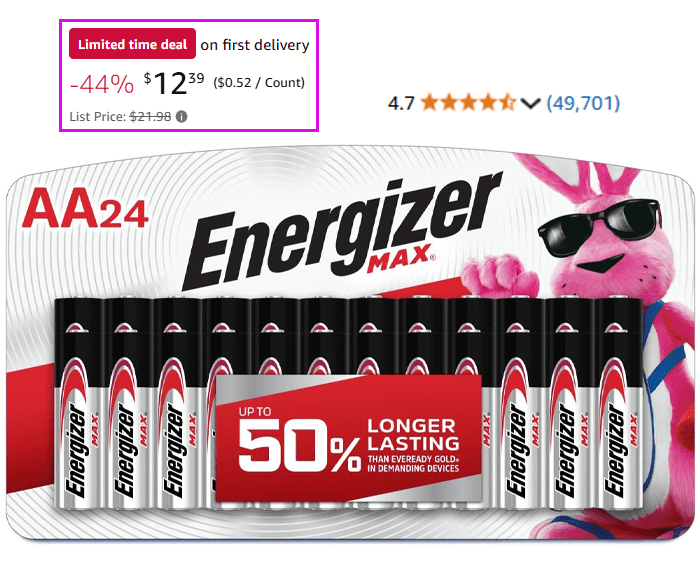
Task: Click the red AA24 label on the package
Action: pos(85,208)
